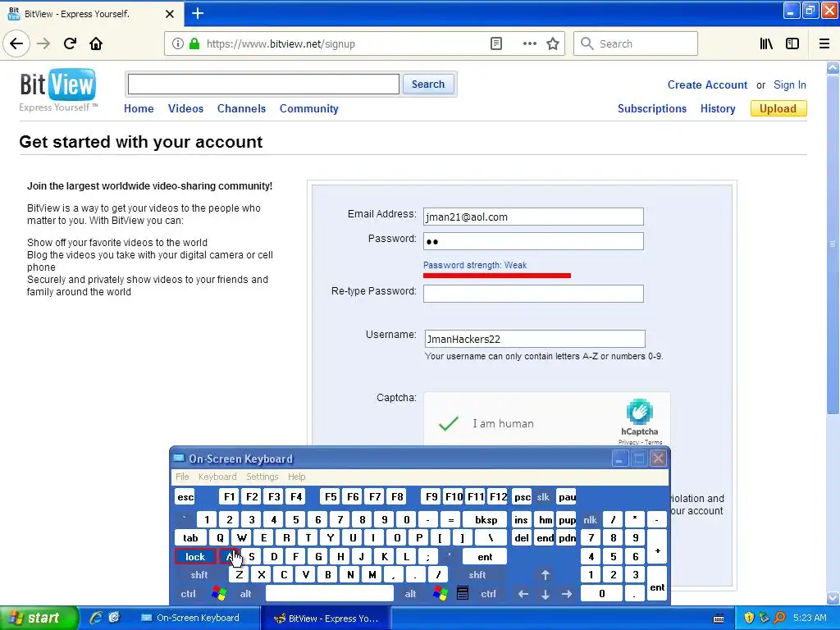
Task: Toggle the Firefox sidebar icon
Action: coord(792,44)
